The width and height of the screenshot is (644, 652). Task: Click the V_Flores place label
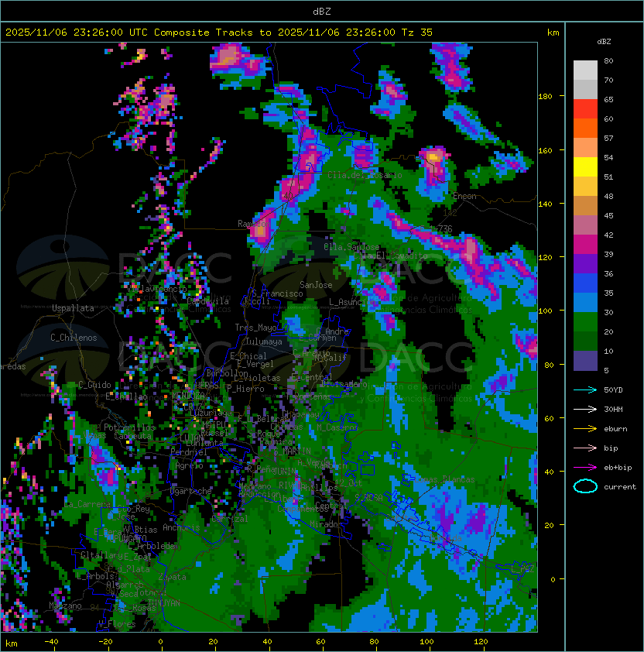click(117, 624)
